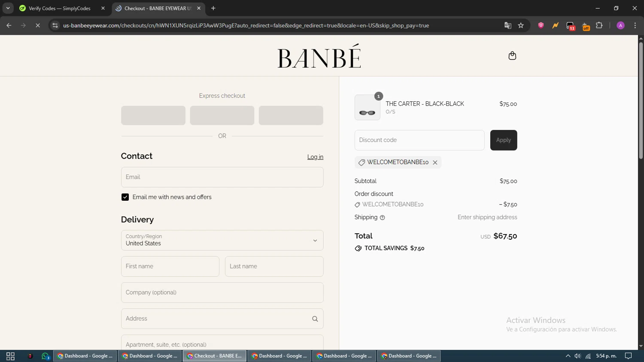Open WhatsApp from the taskbar
This screenshot has height=362, width=644.
(46, 356)
